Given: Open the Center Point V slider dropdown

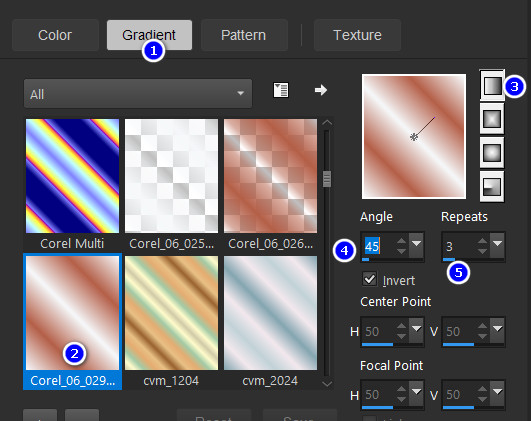Looking at the screenshot, I should pos(497,330).
